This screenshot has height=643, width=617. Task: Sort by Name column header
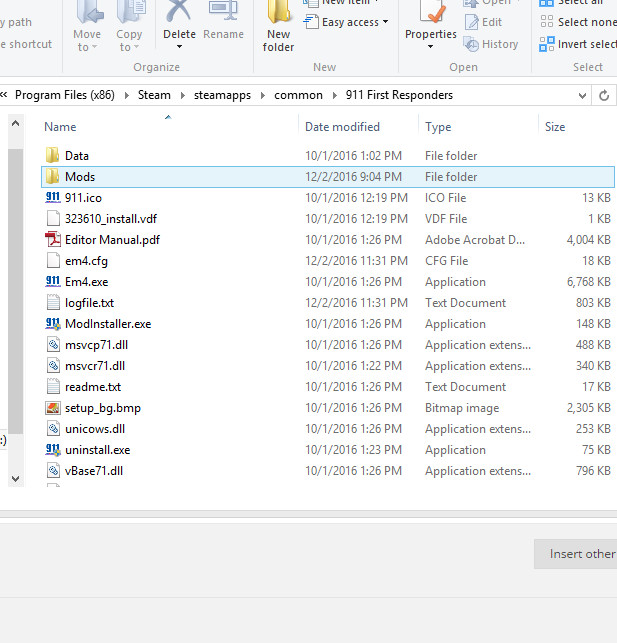point(60,127)
